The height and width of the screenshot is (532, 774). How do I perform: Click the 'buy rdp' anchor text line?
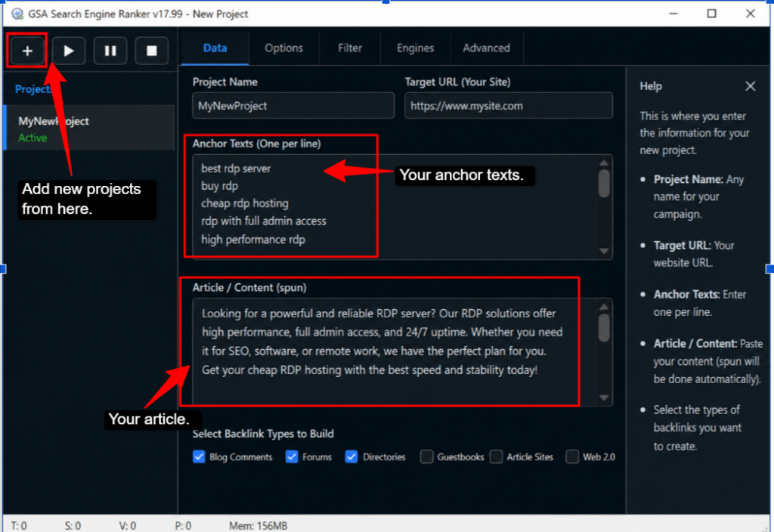tap(220, 186)
